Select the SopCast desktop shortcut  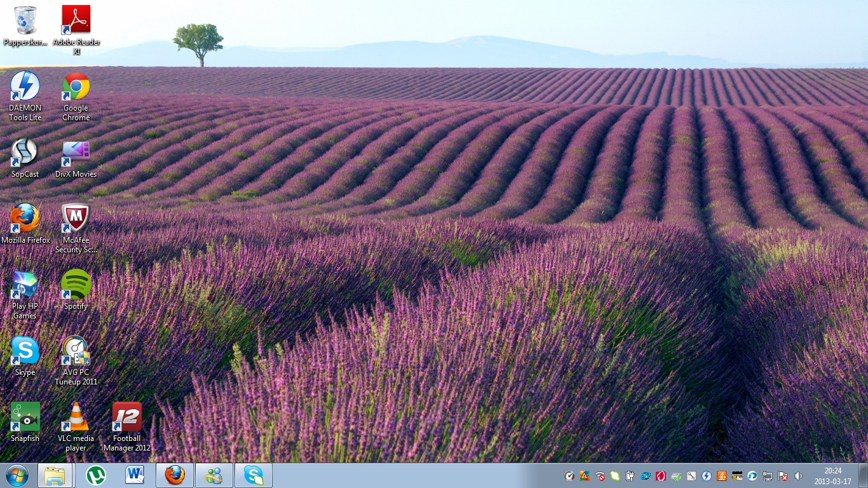[25, 152]
